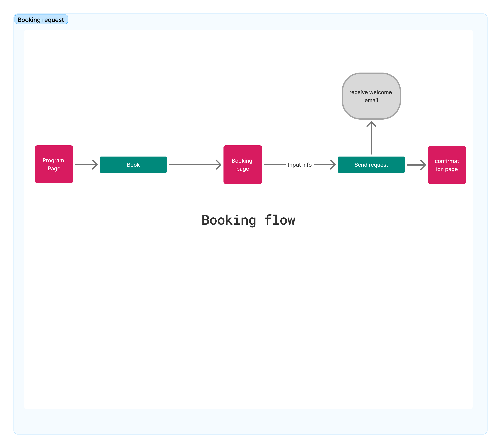Image resolution: width=501 pixels, height=448 pixels.
Task: Click the green Book action box
Action: 133,165
